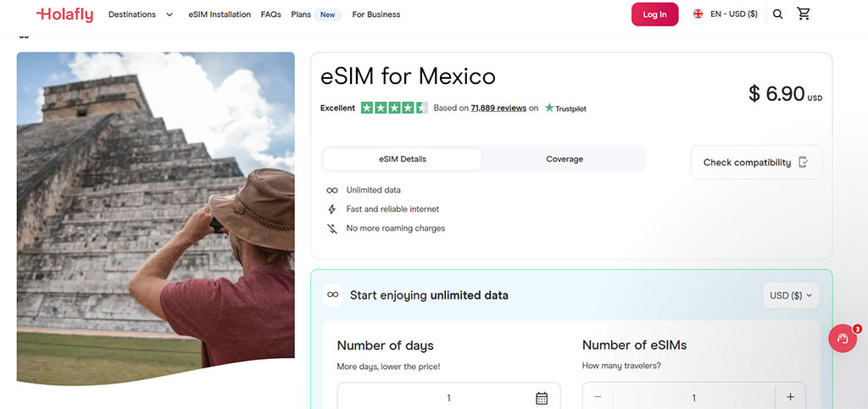Screen dimensions: 868x409
Task: Click 'How many travelers?' text
Action: pyautogui.click(x=621, y=366)
